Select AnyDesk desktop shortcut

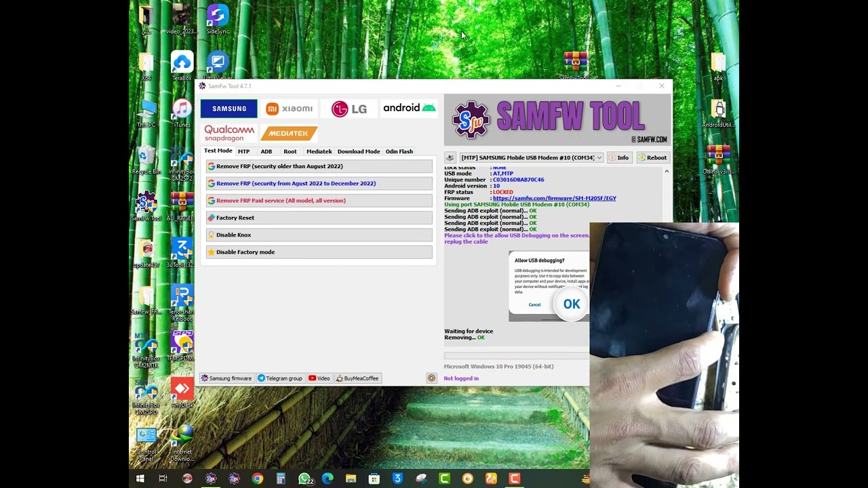(182, 393)
